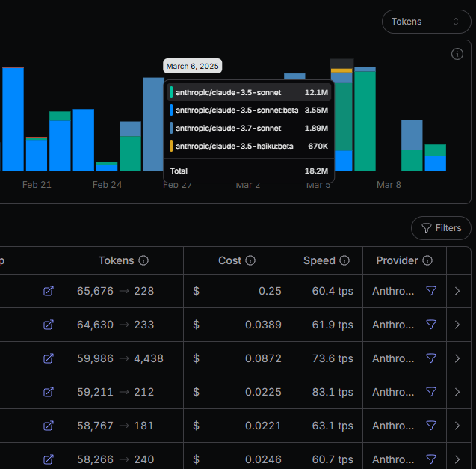Click the yellow haiku:beta color swatch
The image size is (476, 469).
171,146
